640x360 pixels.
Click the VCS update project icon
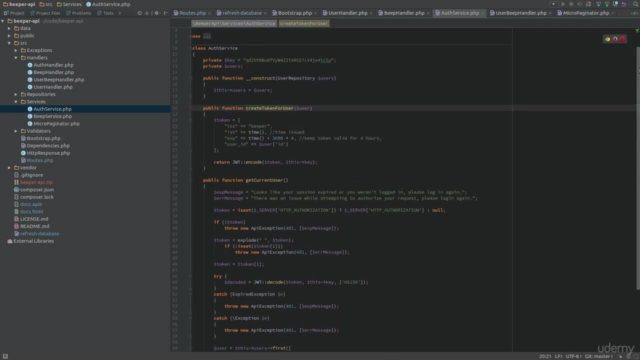(x=598, y=4)
